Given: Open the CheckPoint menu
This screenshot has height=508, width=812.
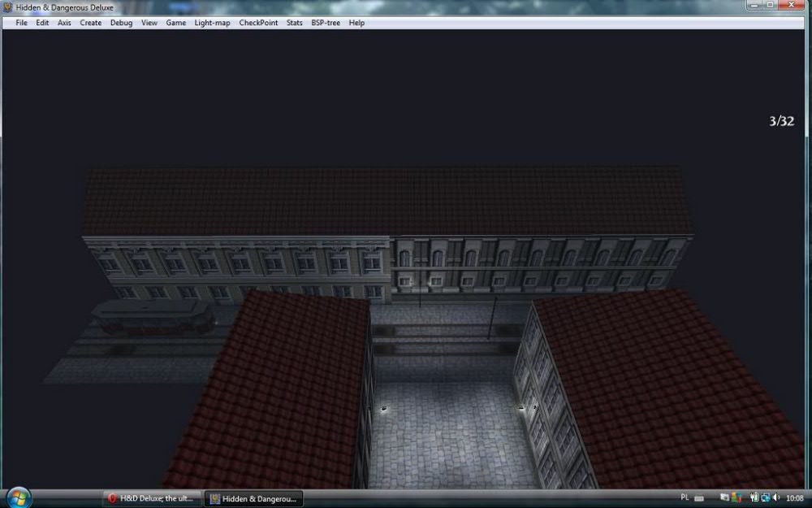Looking at the screenshot, I should (x=258, y=23).
